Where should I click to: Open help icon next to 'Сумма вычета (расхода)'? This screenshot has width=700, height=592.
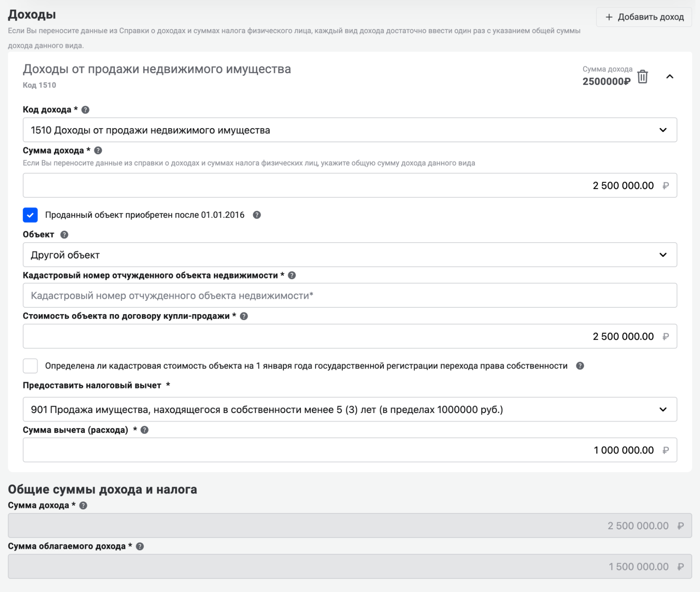pyautogui.click(x=144, y=430)
